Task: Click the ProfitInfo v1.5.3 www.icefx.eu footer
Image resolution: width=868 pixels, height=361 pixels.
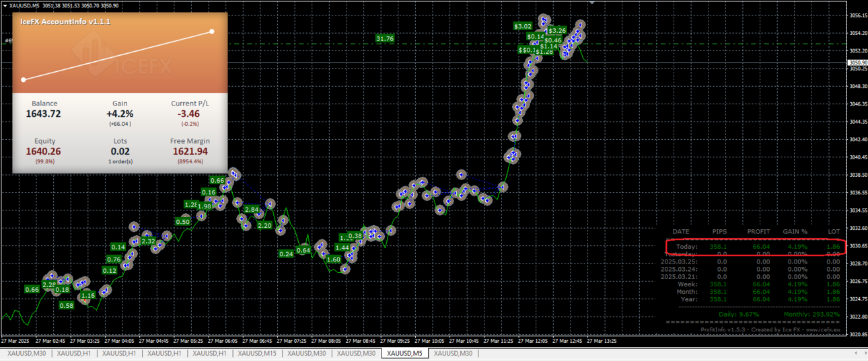Action: (770, 329)
